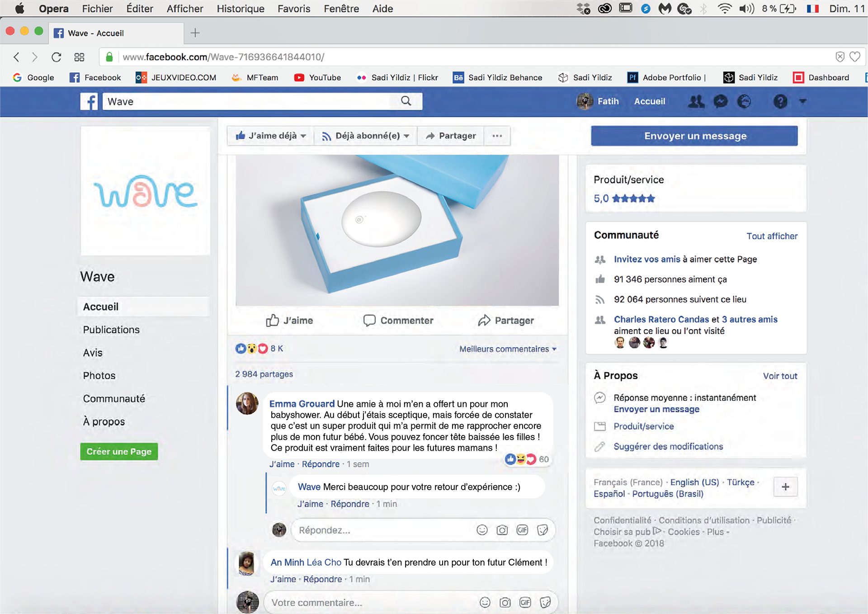Open friend requests icon in header
The height and width of the screenshot is (614, 868).
tap(696, 101)
